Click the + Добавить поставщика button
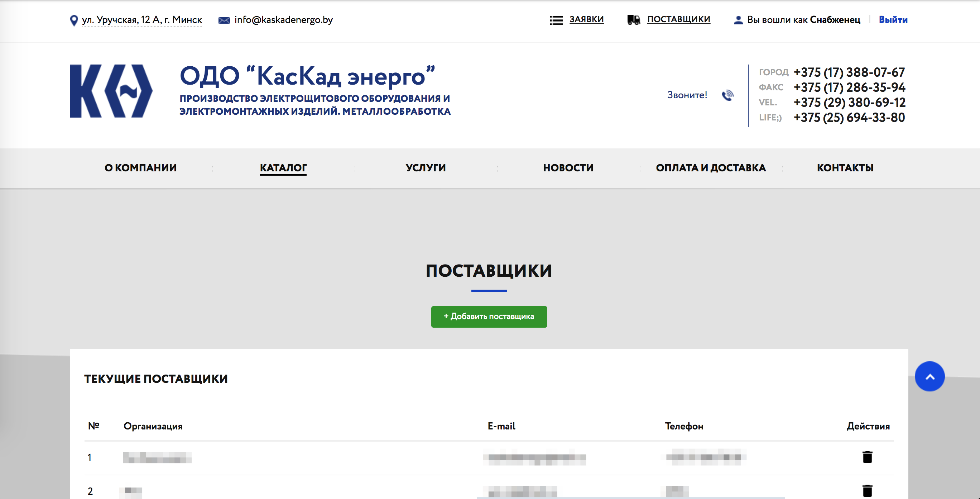This screenshot has width=980, height=499. point(489,317)
